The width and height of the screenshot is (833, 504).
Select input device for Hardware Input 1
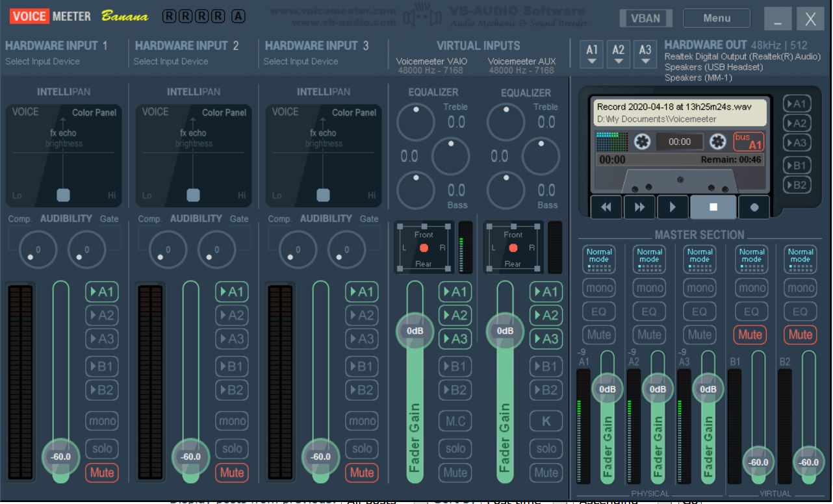click(x=43, y=62)
